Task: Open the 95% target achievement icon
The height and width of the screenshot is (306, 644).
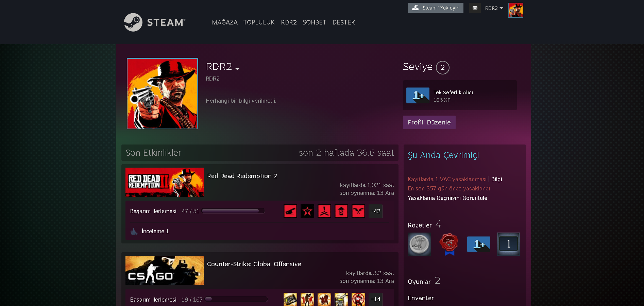Action: (358, 299)
